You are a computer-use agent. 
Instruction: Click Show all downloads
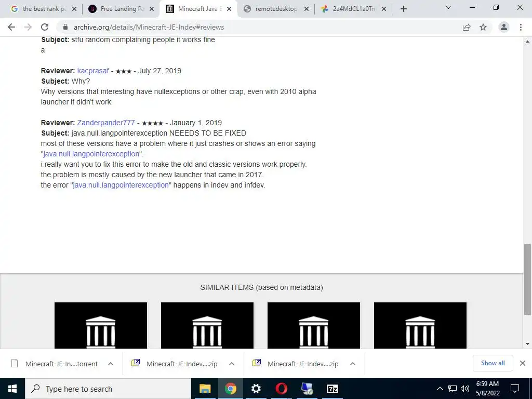(493, 363)
